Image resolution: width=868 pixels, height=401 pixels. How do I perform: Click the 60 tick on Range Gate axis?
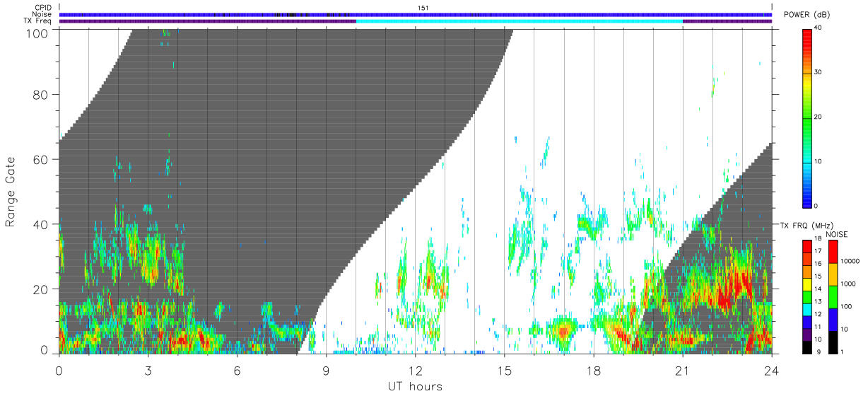click(x=42, y=159)
